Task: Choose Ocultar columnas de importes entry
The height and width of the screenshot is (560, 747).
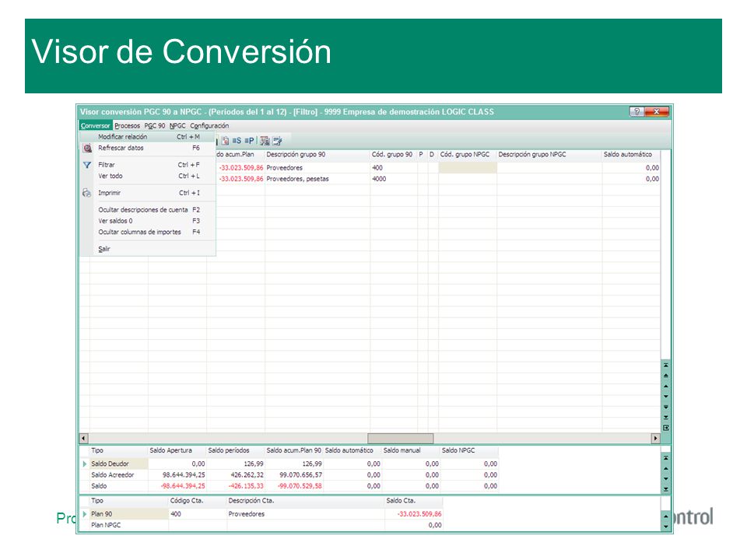Action: coord(149,232)
